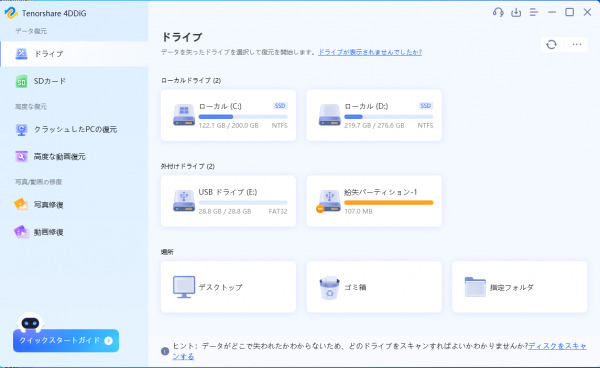
Task: Click the 107.0 MB size text
Action: 358,211
